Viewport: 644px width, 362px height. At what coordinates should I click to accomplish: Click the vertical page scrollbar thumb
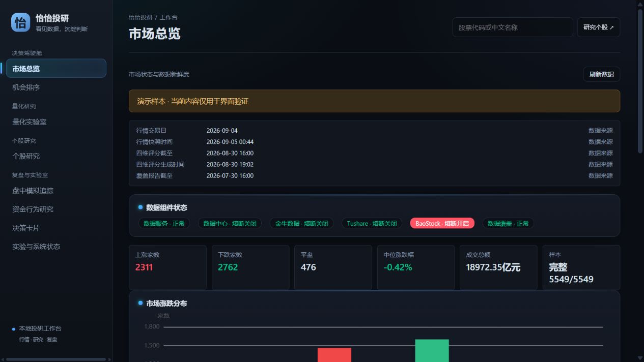640,81
